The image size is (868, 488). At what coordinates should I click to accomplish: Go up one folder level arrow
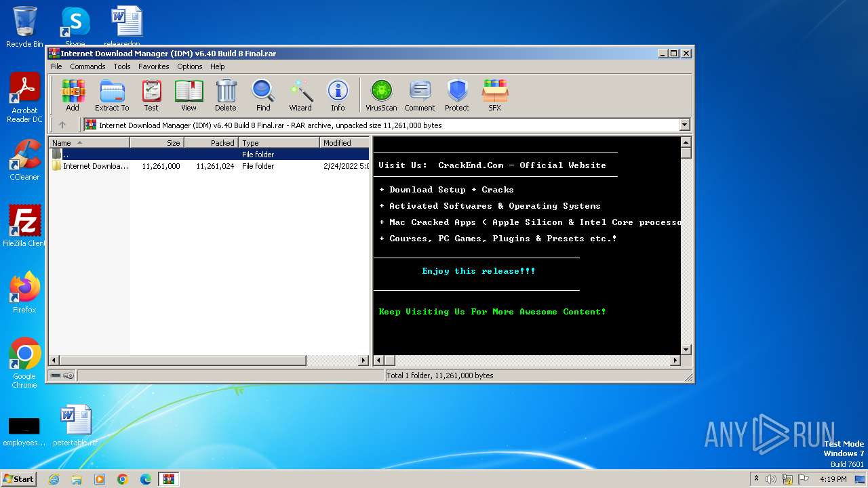pos(62,125)
